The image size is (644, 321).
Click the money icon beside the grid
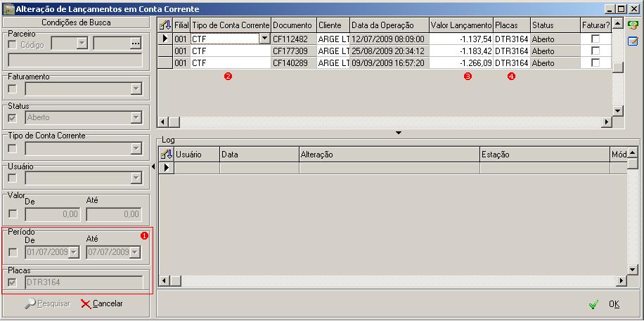(633, 25)
